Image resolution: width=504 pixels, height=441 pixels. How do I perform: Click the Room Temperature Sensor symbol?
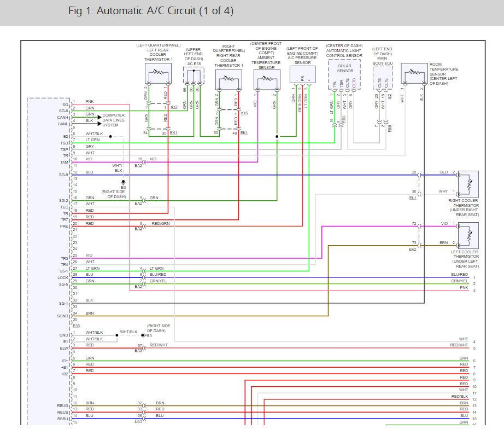(x=414, y=74)
